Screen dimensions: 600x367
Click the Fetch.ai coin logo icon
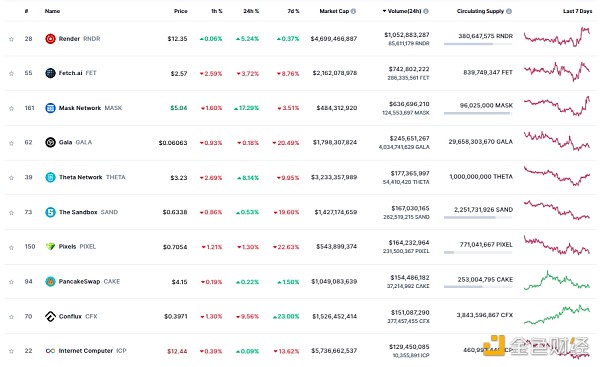tap(50, 73)
